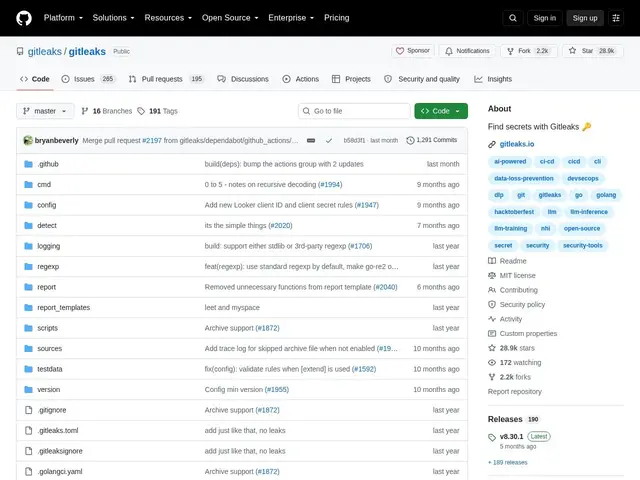The height and width of the screenshot is (480, 640).
Task: Switch to the Pull requests tab
Action: pyautogui.click(x=166, y=79)
